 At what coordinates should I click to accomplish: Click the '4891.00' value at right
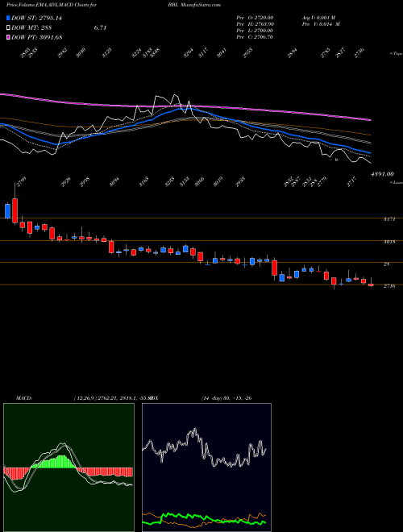[x=382, y=174]
